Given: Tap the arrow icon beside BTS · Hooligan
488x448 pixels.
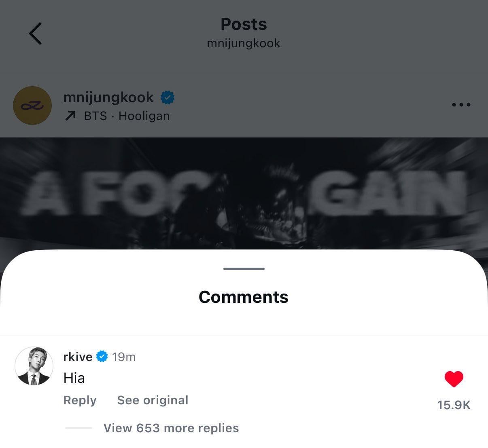Looking at the screenshot, I should (70, 116).
